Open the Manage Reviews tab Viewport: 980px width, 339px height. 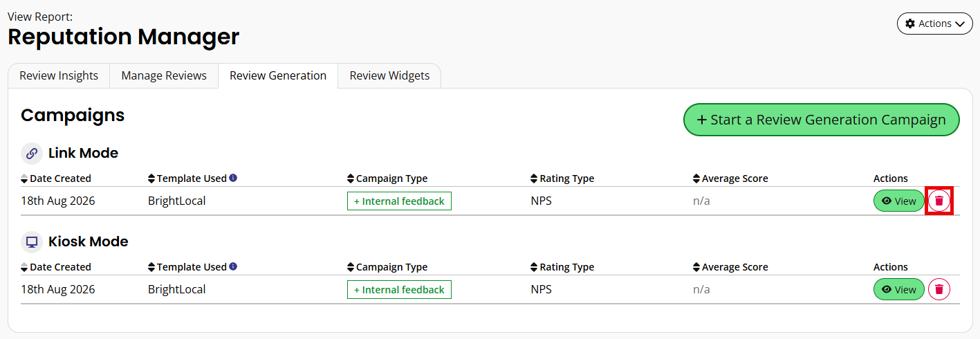coord(164,76)
